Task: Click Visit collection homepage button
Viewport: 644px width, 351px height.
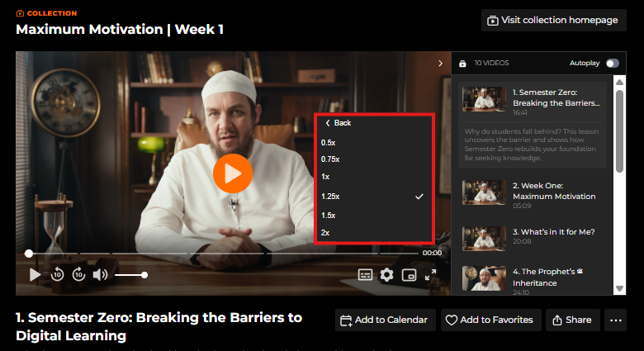Action: [554, 20]
